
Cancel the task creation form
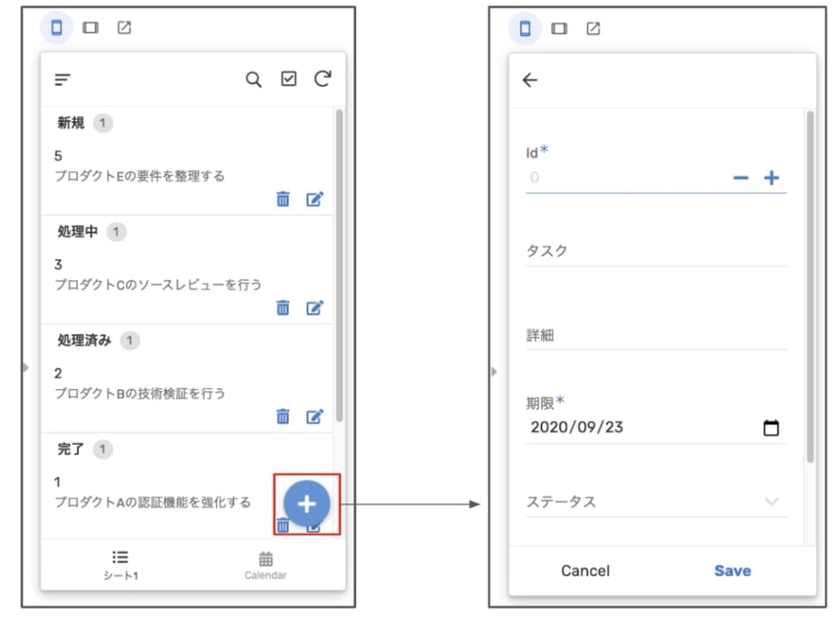[x=584, y=571]
